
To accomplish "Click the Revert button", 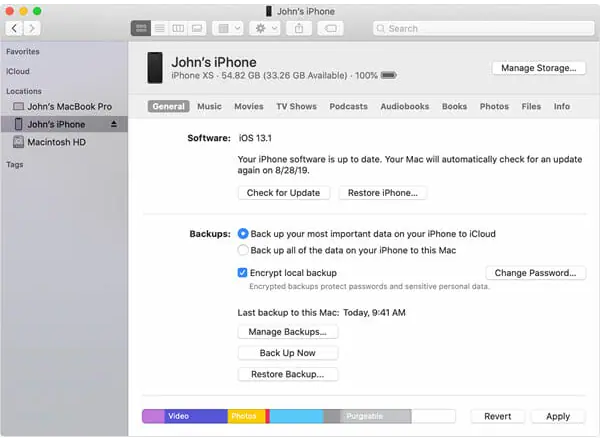I will click(498, 416).
